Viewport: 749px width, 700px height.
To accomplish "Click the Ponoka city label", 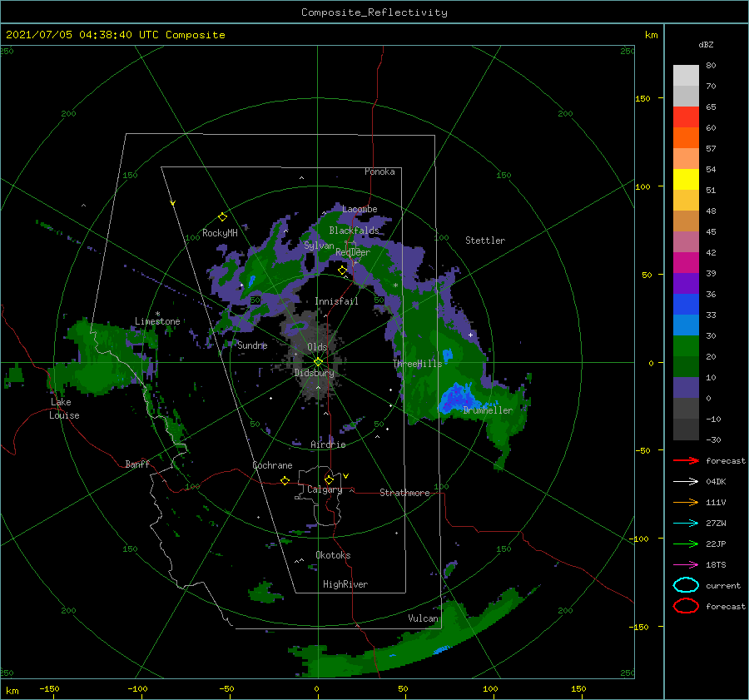I will [379, 171].
